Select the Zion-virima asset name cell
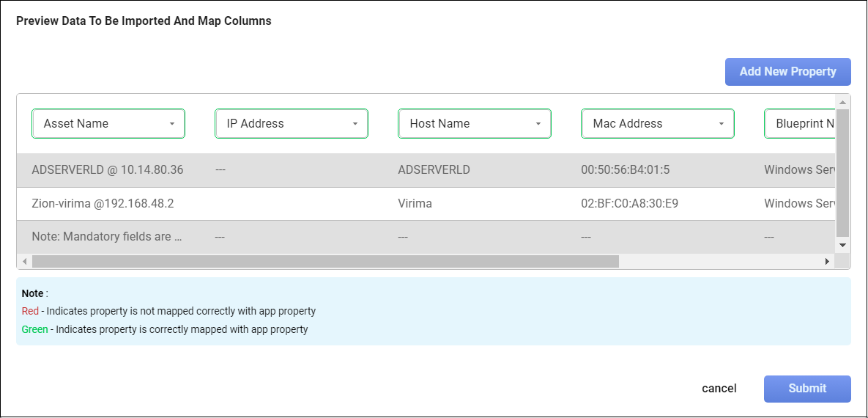The width and height of the screenshot is (868, 418). [103, 204]
